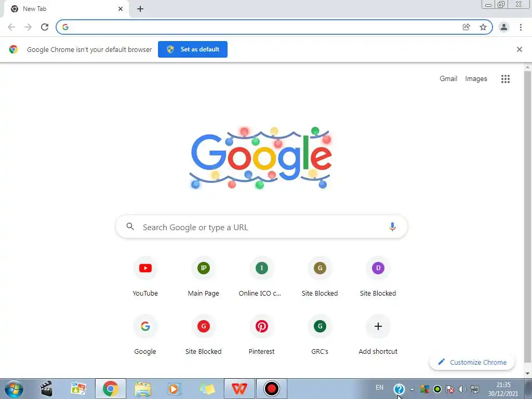The height and width of the screenshot is (399, 532).
Task: Open the purple D Site Blocked shortcut
Action: pos(378,277)
